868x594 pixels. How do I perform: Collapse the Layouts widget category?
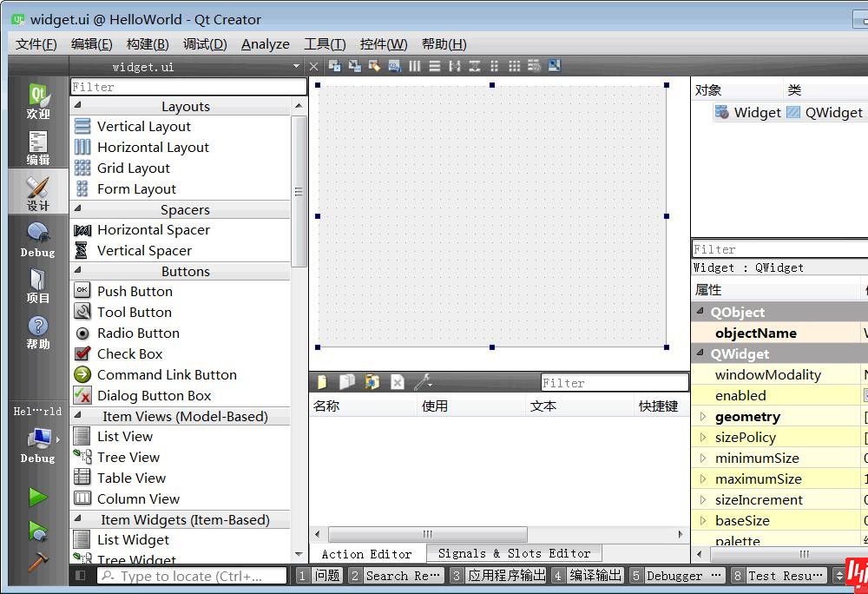point(77,107)
